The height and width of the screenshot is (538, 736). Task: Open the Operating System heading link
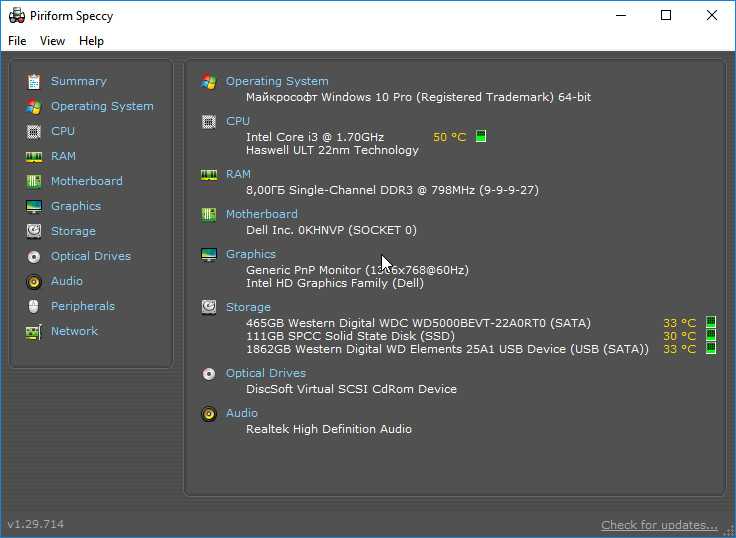(277, 81)
